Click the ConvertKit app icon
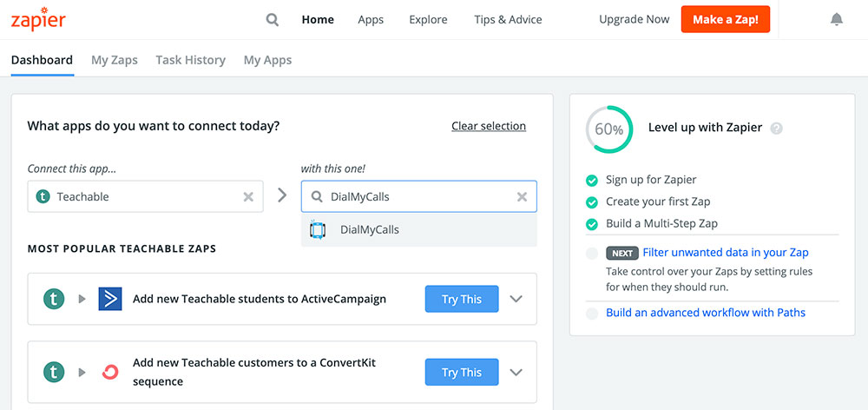Image resolution: width=868 pixels, height=410 pixels. click(x=110, y=372)
